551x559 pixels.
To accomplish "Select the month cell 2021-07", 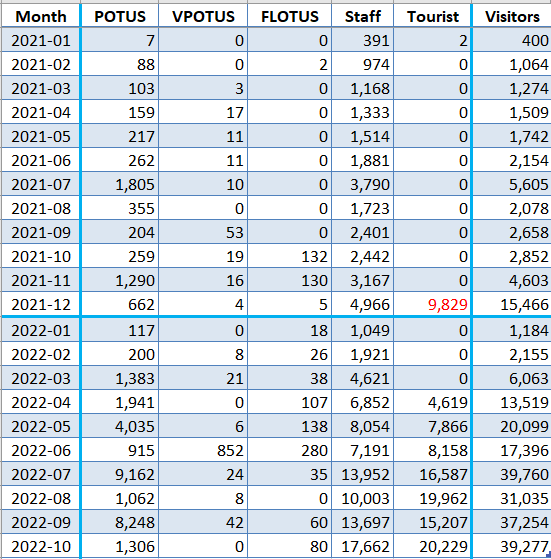I will click(41, 184).
